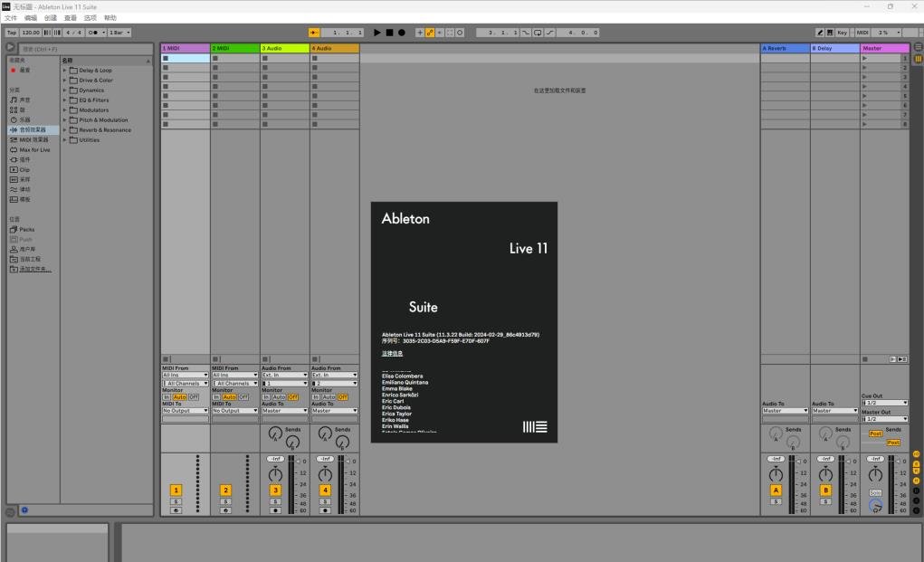Select the A Reverb return track header
The width and height of the screenshot is (924, 562).
(785, 48)
